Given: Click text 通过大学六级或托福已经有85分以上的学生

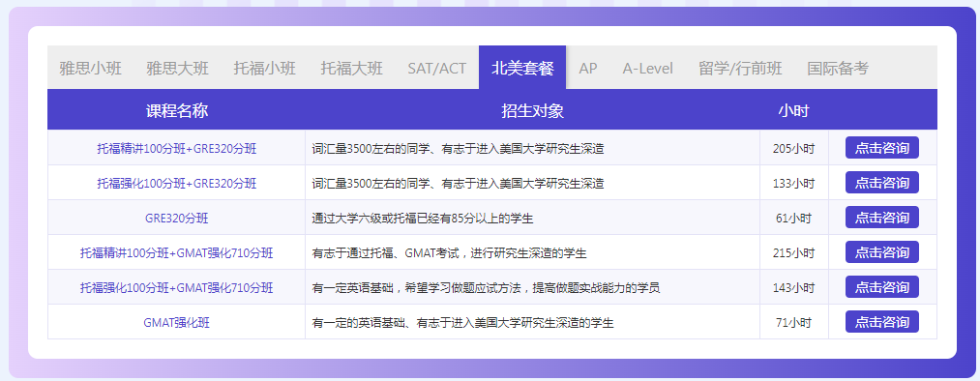Looking at the screenshot, I should (423, 219).
